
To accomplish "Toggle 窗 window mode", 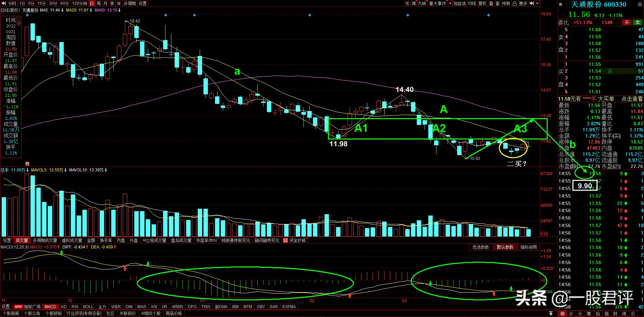I will (x=497, y=3).
